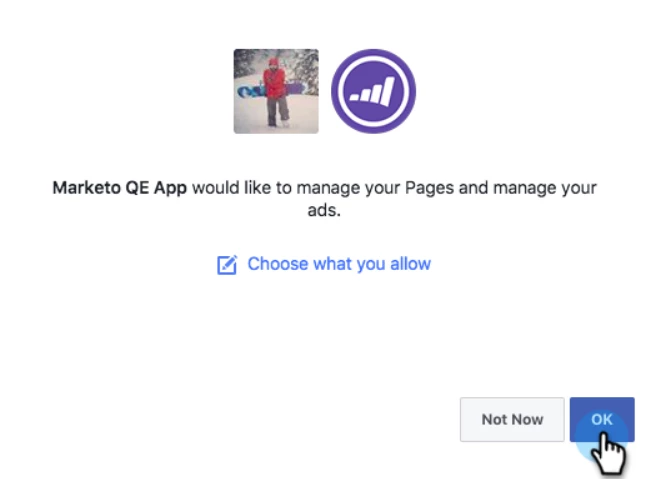This screenshot has height=479, width=659.
Task: Open the Choose what you allow link
Action: (338, 265)
